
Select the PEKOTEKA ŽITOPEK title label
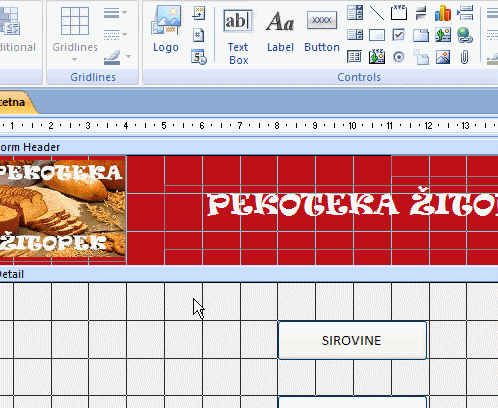[x=352, y=204]
